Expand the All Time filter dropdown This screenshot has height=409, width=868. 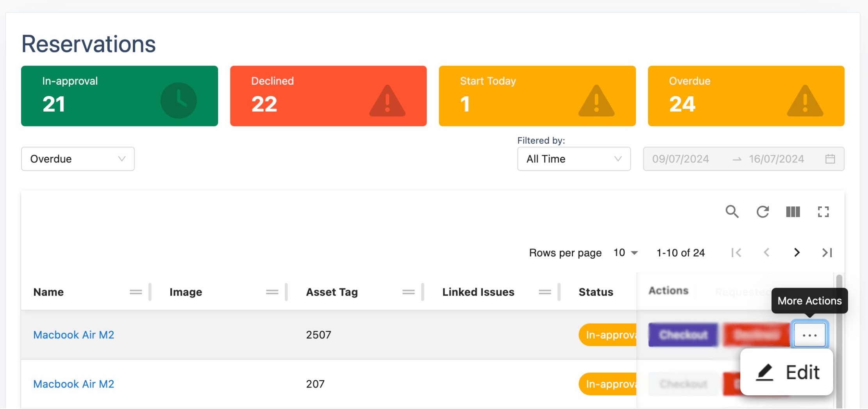573,159
